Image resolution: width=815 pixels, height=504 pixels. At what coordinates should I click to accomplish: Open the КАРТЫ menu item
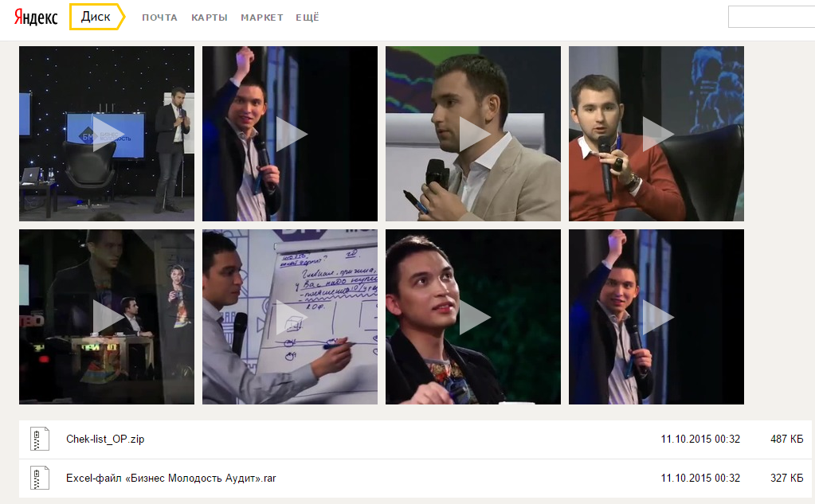[210, 18]
